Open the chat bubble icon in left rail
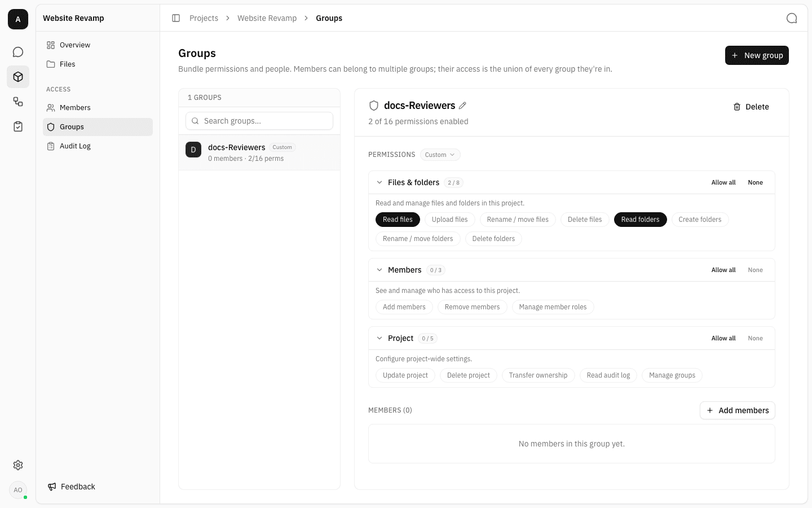This screenshot has height=508, width=812. point(18,52)
